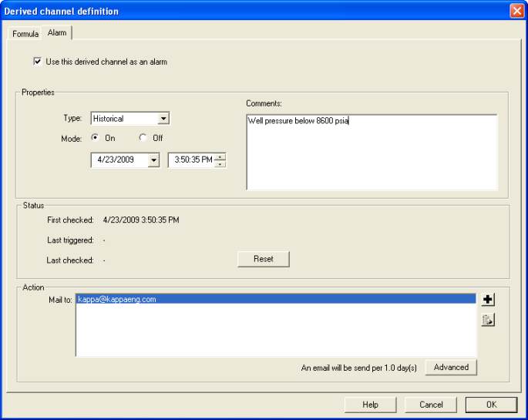Viewport: 528px width, 420px height.
Task: Open the Advanced email settings
Action: 451,368
